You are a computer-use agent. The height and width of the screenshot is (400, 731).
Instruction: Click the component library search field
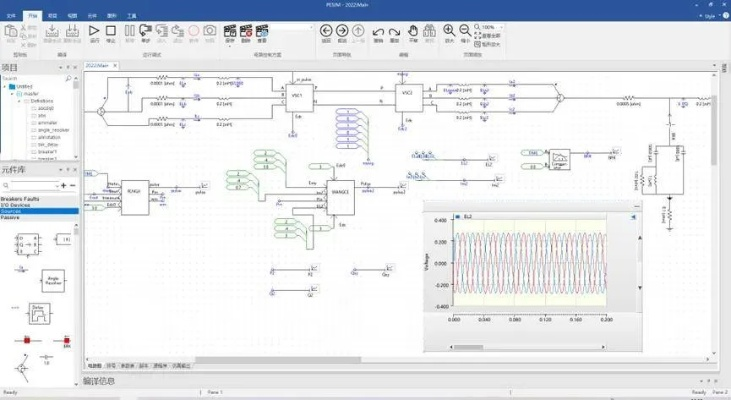point(28,185)
